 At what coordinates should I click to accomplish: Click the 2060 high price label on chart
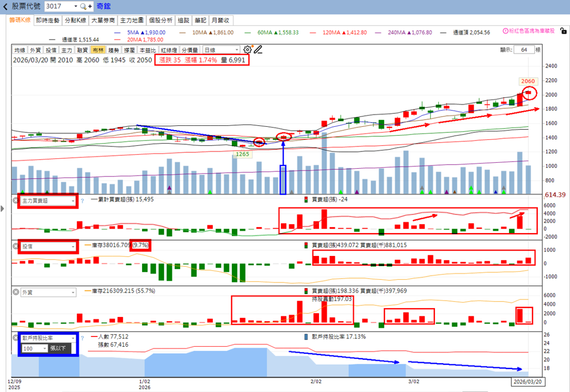click(528, 81)
